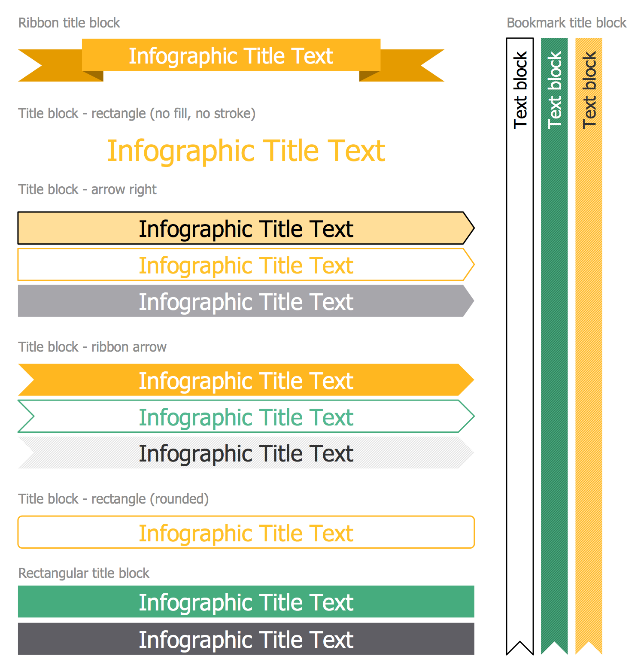Screen dimensions: 644x668
Task: Select the dark gray rectangular title block
Action: coord(246,639)
